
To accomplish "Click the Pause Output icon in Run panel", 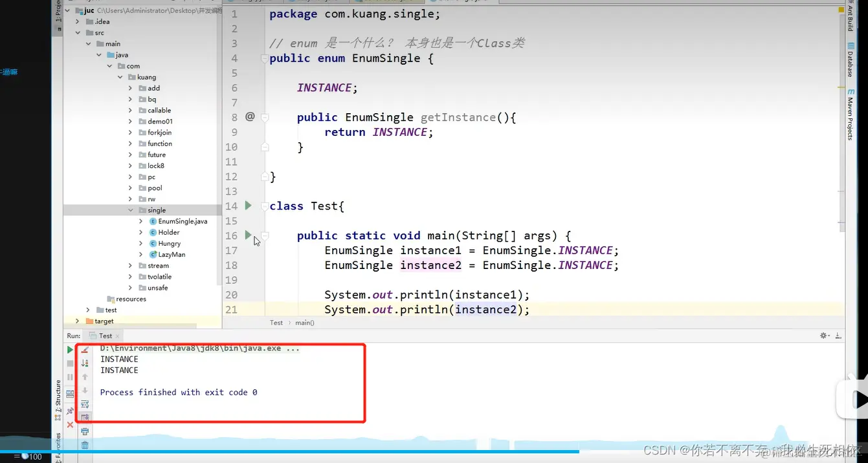I will [x=71, y=377].
